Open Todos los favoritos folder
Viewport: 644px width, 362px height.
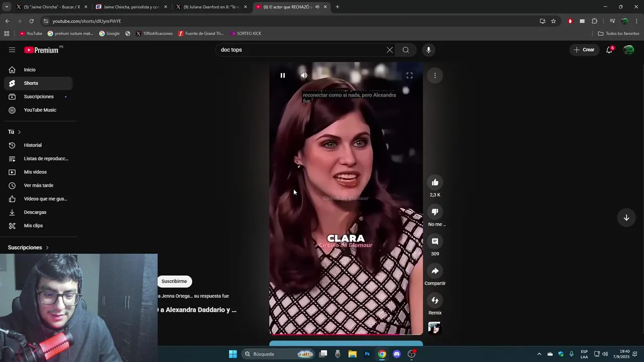[x=618, y=34]
